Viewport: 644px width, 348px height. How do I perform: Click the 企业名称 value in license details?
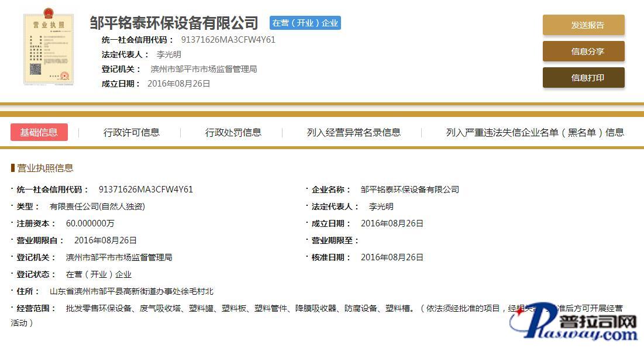click(x=409, y=189)
